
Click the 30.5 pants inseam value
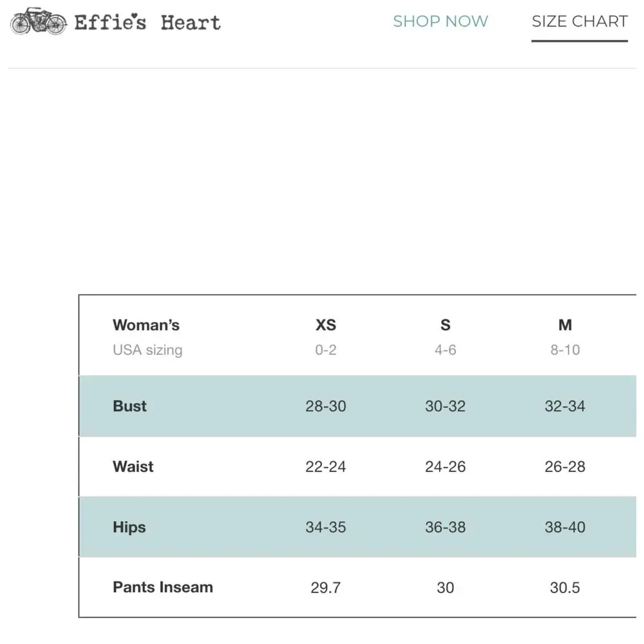tap(565, 587)
